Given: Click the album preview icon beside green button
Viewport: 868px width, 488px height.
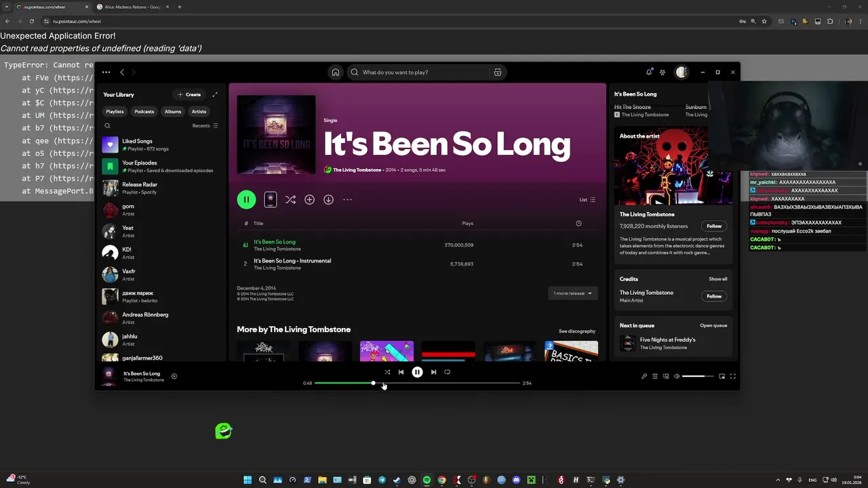Looking at the screenshot, I should [x=270, y=199].
